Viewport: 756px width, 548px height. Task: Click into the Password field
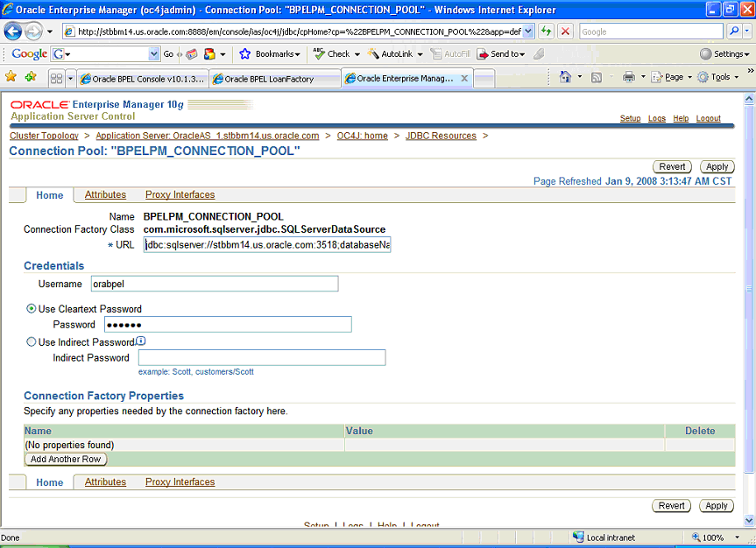[228, 325]
